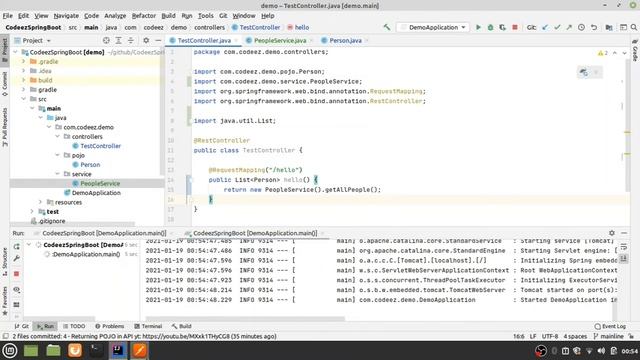Start debugging with the bug icon

coord(490,27)
